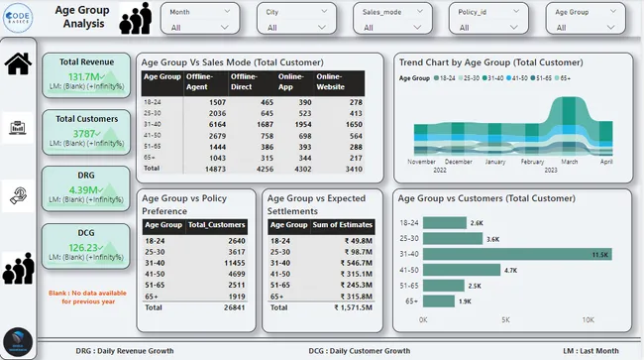Click the Blank no data available note
This screenshot has width=644, height=360.
pyautogui.click(x=87, y=298)
